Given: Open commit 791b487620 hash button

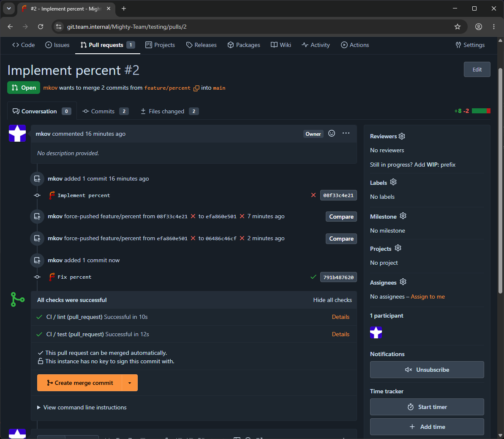Looking at the screenshot, I should click(x=338, y=277).
